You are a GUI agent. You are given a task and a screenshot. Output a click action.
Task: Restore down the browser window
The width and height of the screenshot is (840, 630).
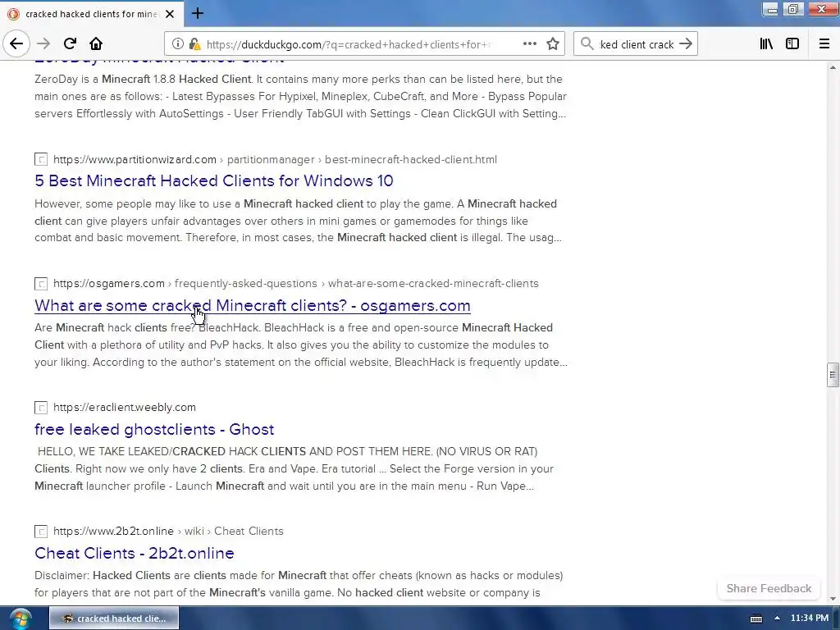[793, 9]
